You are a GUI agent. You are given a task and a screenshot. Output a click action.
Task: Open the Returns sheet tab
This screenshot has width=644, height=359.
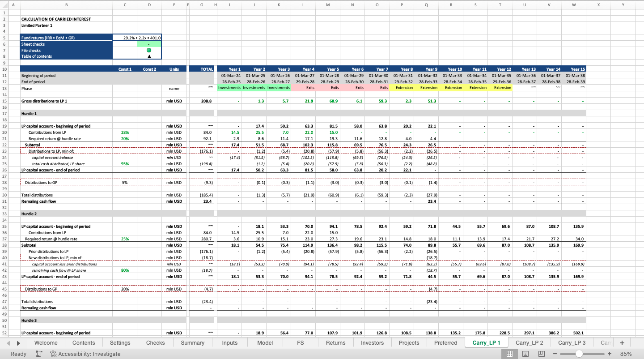tap(336, 343)
